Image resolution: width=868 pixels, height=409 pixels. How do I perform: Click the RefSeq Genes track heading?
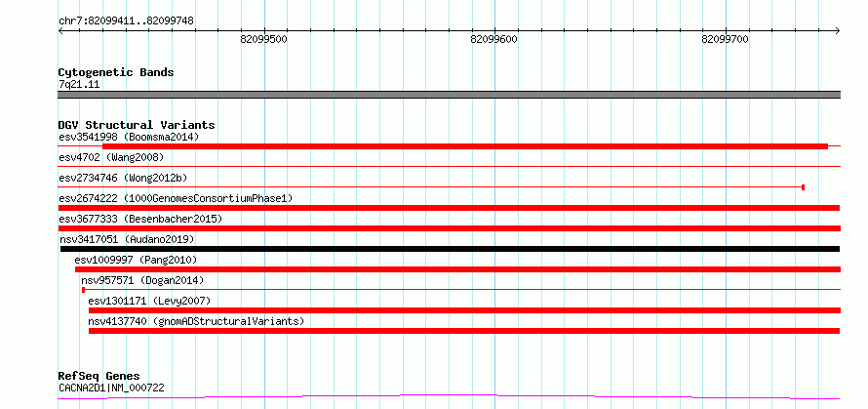coord(99,376)
